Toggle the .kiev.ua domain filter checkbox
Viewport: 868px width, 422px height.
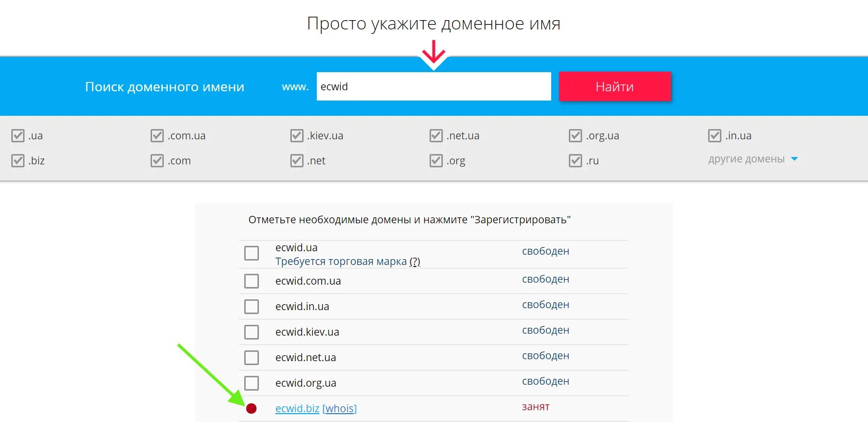(x=297, y=136)
